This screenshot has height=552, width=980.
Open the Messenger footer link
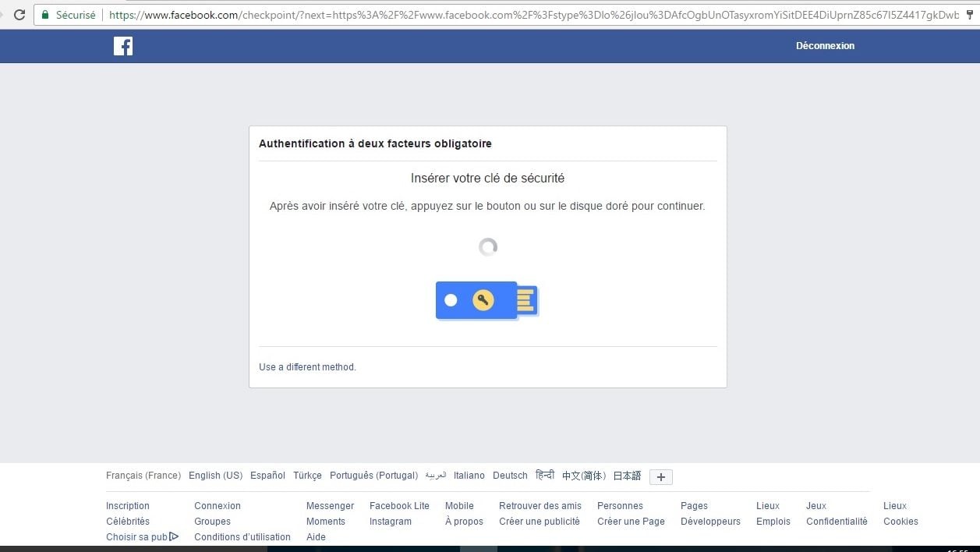(x=330, y=506)
